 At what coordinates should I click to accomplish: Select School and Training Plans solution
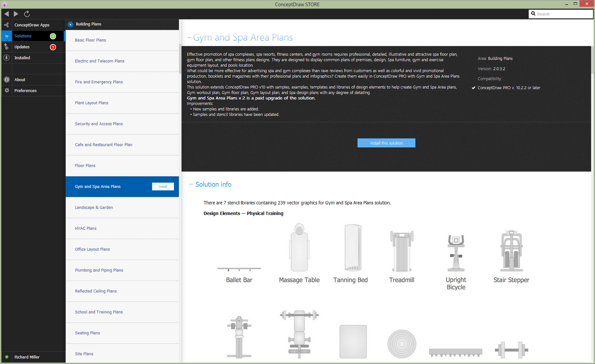pyautogui.click(x=122, y=312)
